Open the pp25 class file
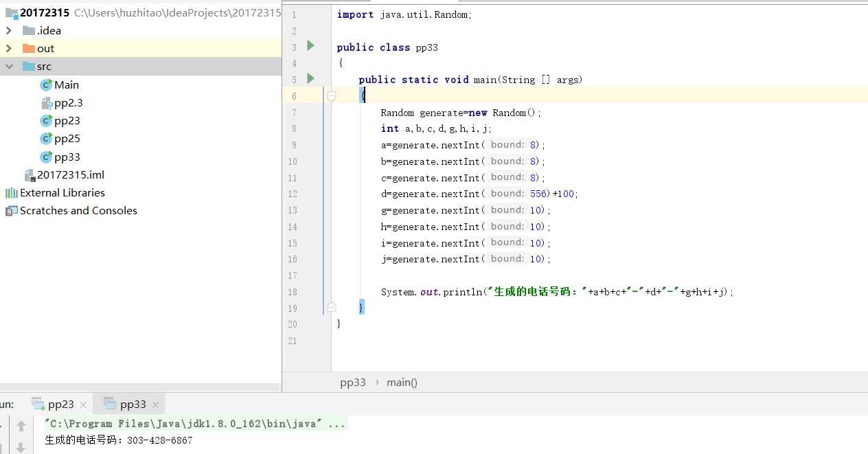 pos(67,138)
